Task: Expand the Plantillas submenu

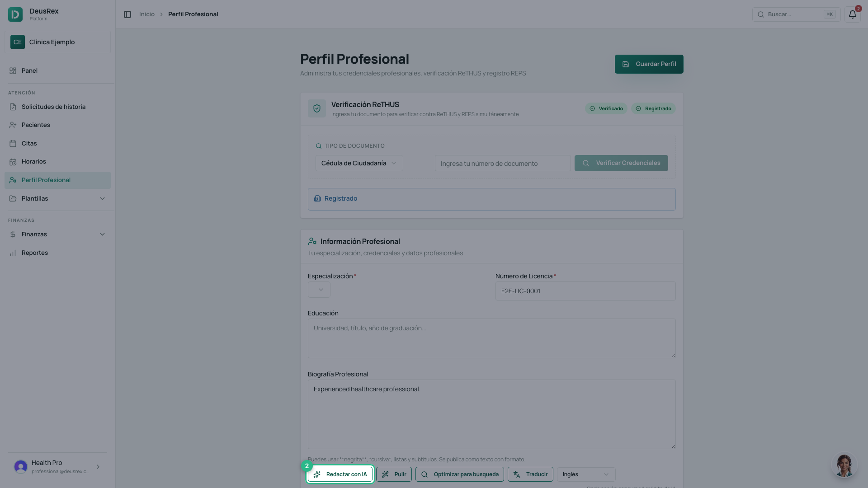Action: point(57,199)
